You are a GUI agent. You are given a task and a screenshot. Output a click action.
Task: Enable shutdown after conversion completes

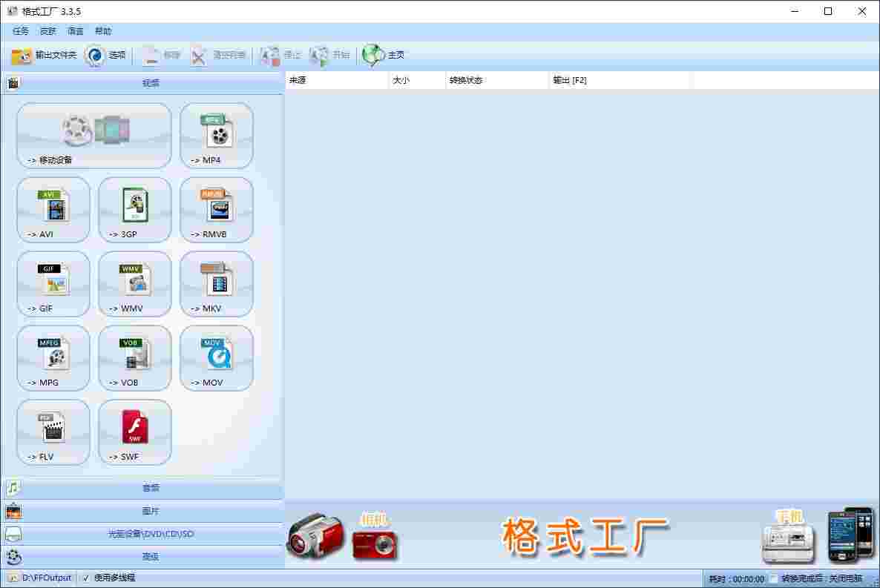click(x=772, y=577)
